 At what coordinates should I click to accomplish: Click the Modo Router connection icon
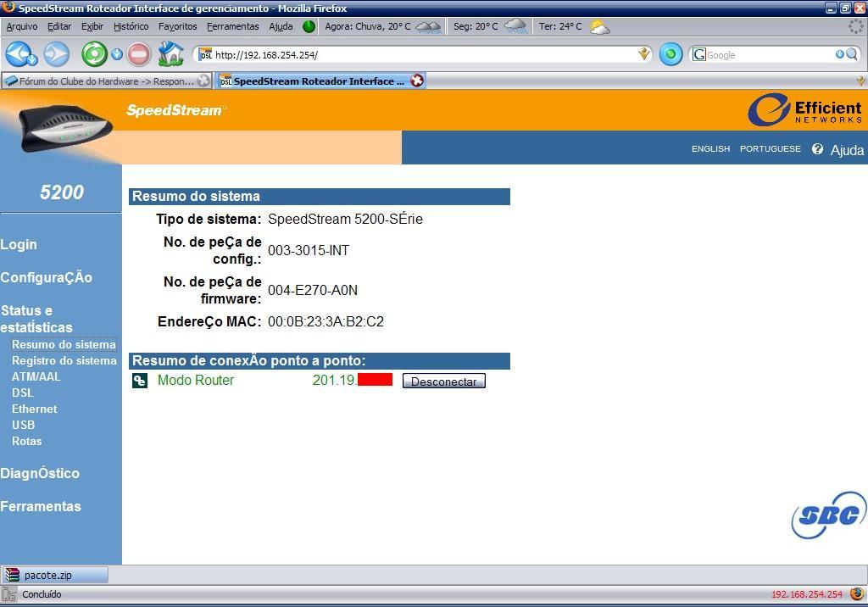(x=140, y=381)
